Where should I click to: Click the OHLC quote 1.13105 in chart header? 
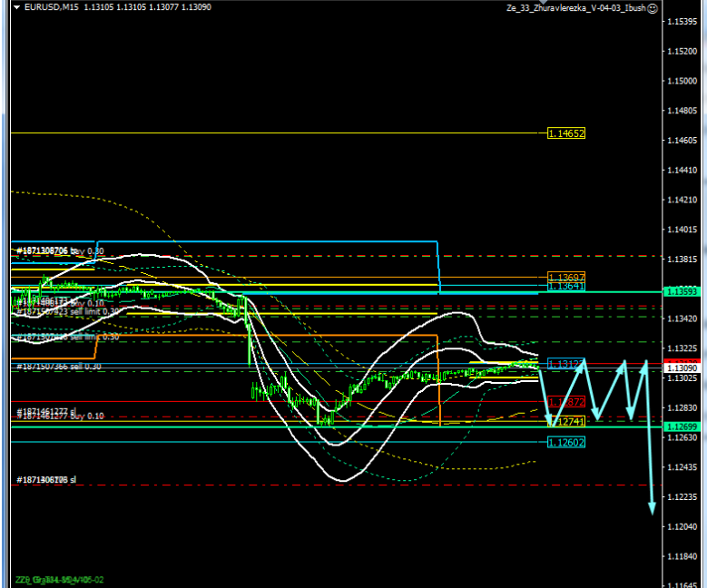point(99,7)
